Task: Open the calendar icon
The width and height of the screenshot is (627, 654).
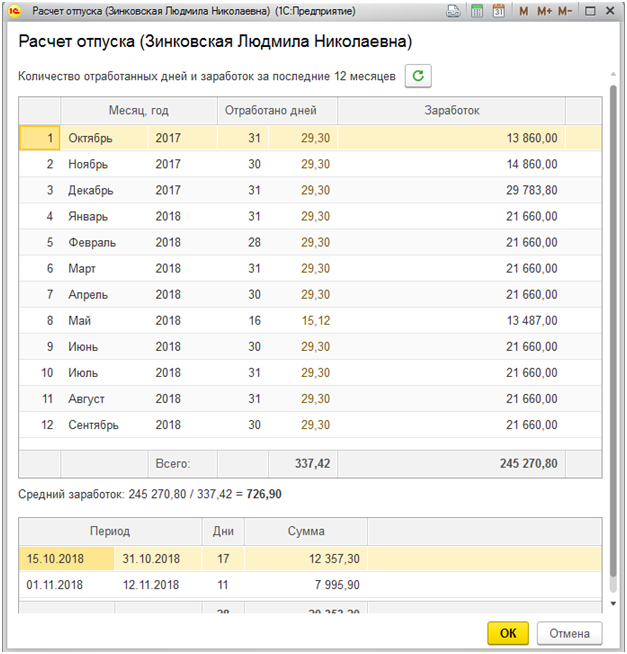Action: (499, 11)
